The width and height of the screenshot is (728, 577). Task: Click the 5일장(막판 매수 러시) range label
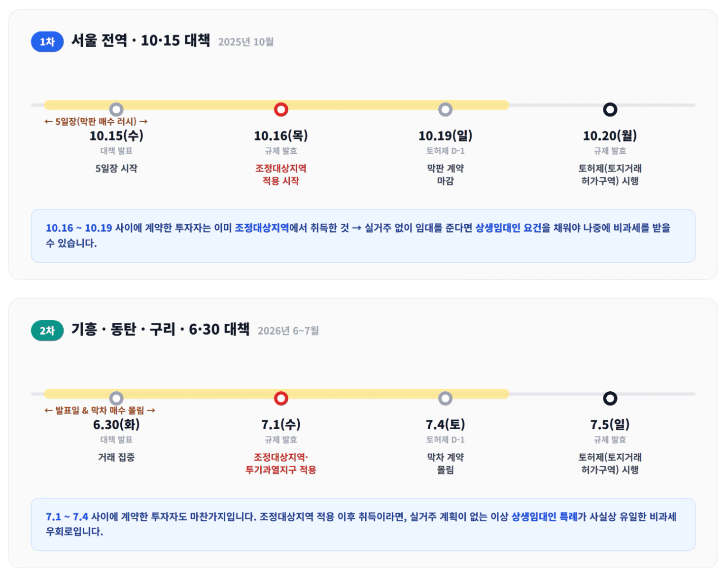point(96,121)
